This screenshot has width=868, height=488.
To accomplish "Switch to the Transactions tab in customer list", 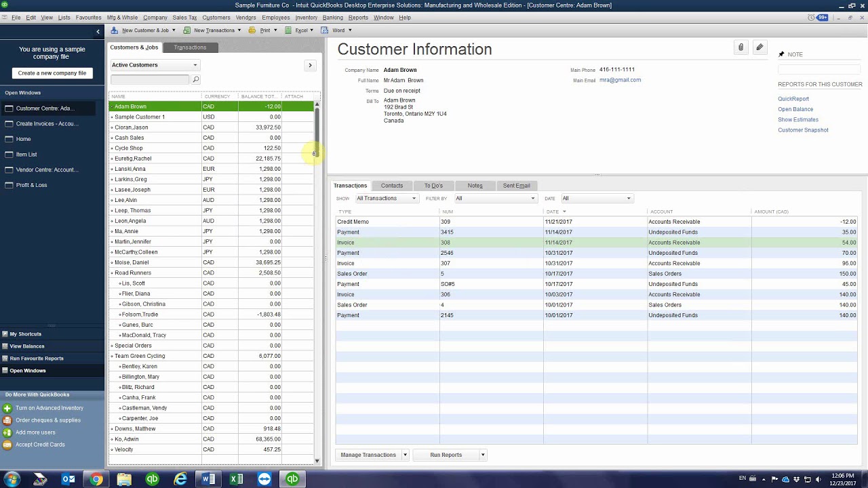I will click(190, 47).
